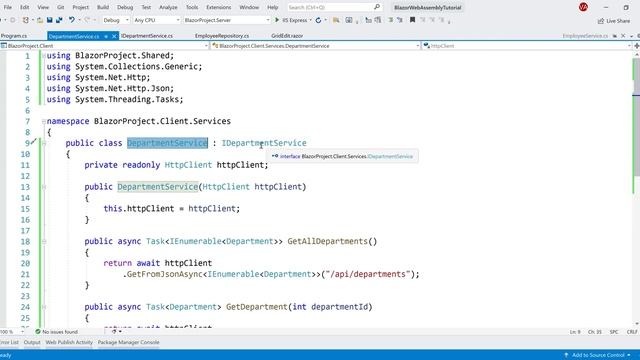
Task: Open the BlazorProject.Client project navigation dropdown
Action: pos(104,46)
